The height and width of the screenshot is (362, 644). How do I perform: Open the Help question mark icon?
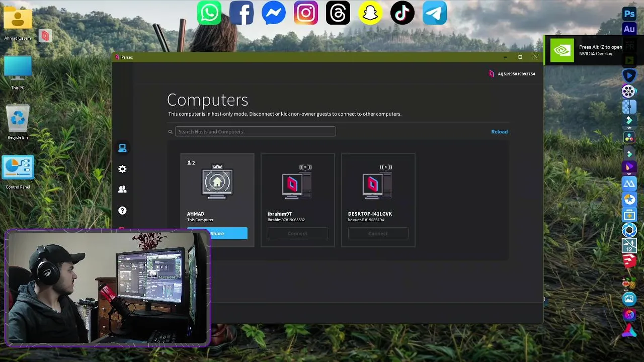click(122, 210)
